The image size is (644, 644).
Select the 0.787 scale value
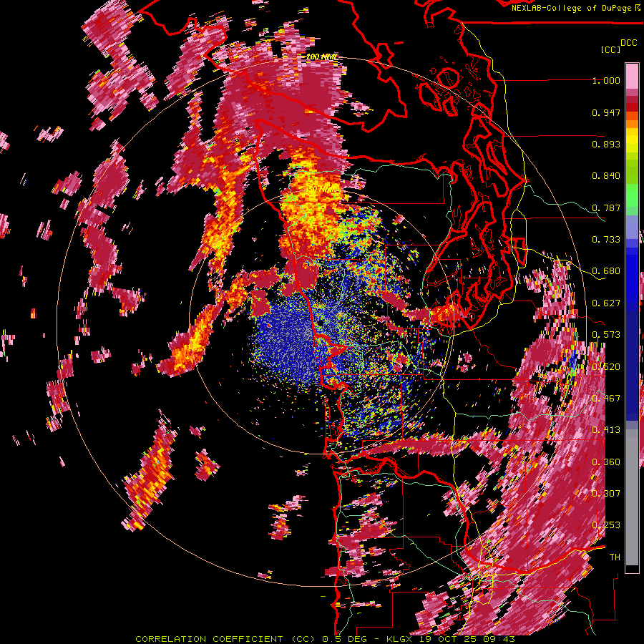click(x=606, y=208)
